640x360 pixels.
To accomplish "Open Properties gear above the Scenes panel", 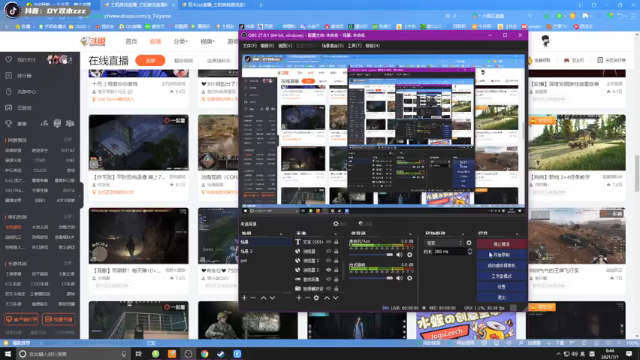I will (336, 224).
